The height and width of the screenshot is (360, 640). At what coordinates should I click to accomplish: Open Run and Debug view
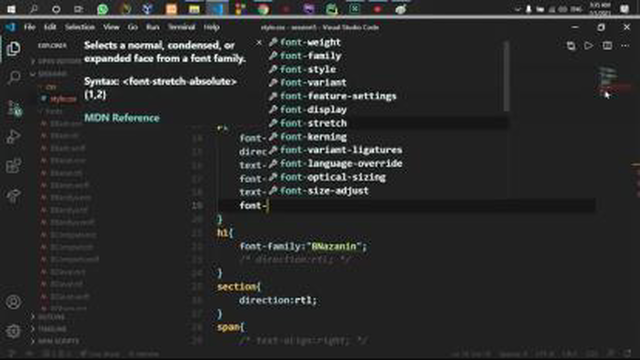pyautogui.click(x=13, y=137)
